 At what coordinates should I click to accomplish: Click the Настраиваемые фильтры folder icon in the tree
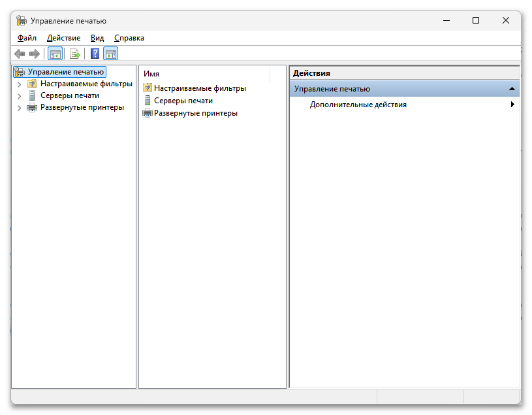[x=32, y=84]
